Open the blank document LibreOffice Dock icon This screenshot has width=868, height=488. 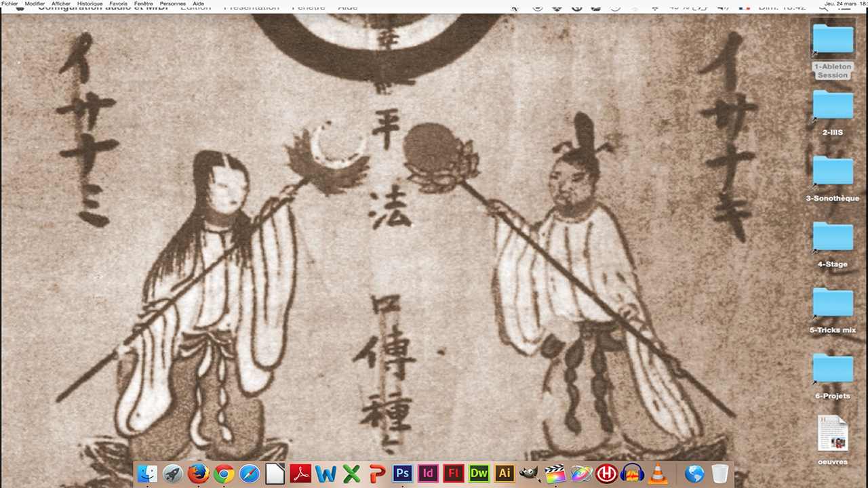click(275, 474)
